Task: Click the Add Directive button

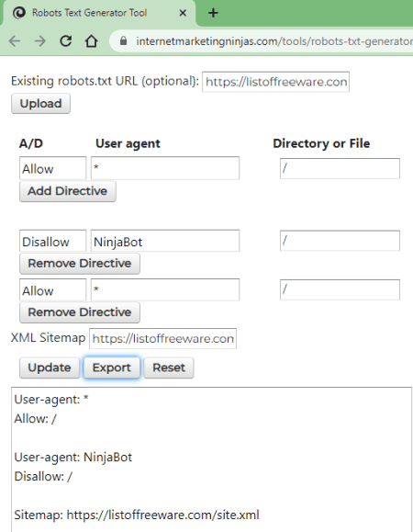Action: 68,191
